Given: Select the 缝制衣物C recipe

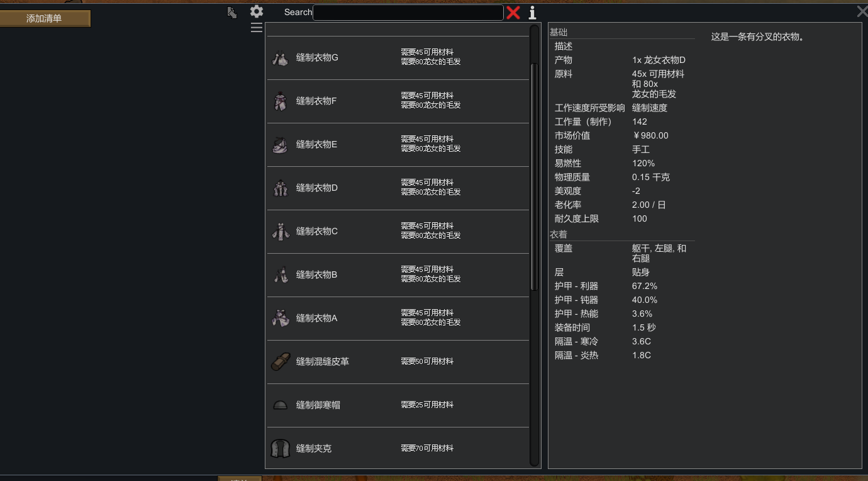Looking at the screenshot, I should click(x=316, y=232).
